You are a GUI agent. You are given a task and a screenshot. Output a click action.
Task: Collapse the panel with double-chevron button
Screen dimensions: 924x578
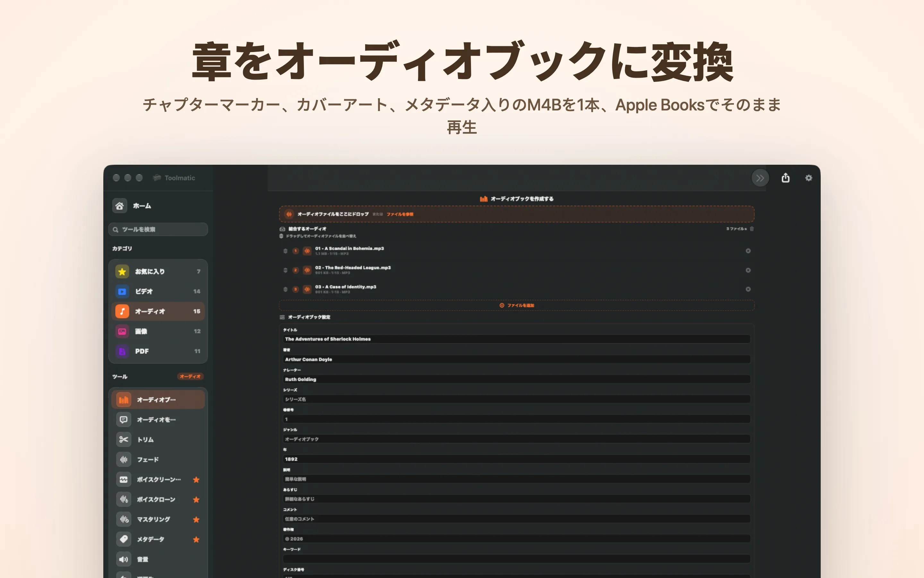tap(760, 178)
